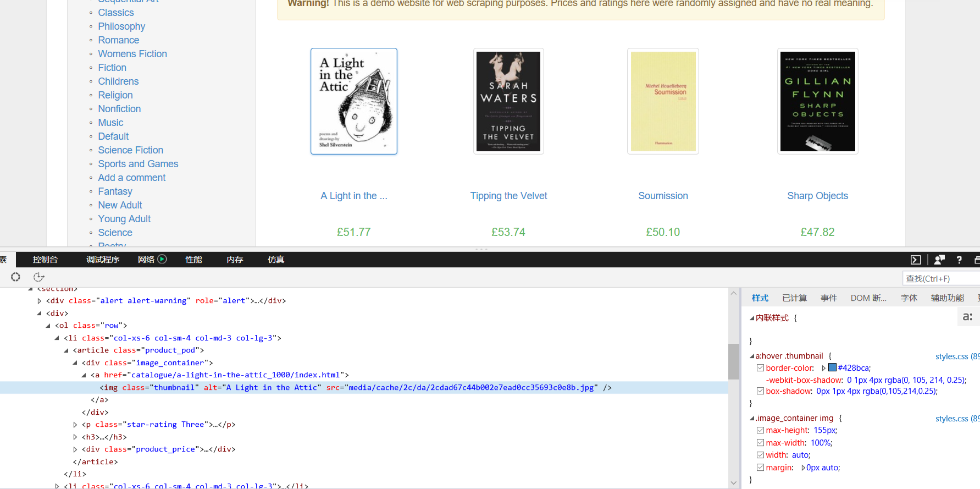This screenshot has height=489, width=980.
Task: Click the DOM tree scrollbar up arrow
Action: coord(733,293)
